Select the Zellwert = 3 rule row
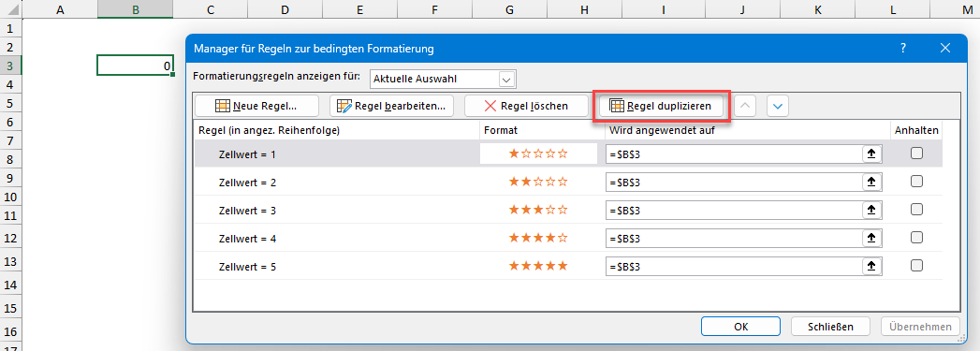The image size is (980, 351). (568, 211)
